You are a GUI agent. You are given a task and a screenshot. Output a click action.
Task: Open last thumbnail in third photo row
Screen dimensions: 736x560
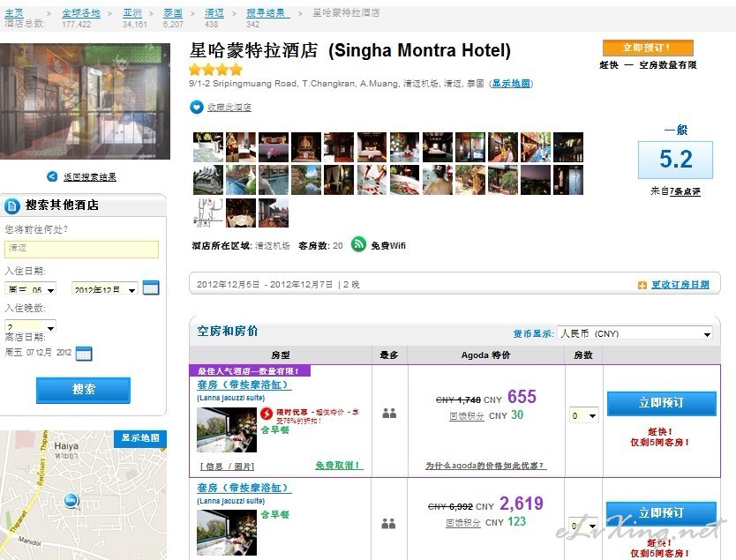[x=274, y=213]
